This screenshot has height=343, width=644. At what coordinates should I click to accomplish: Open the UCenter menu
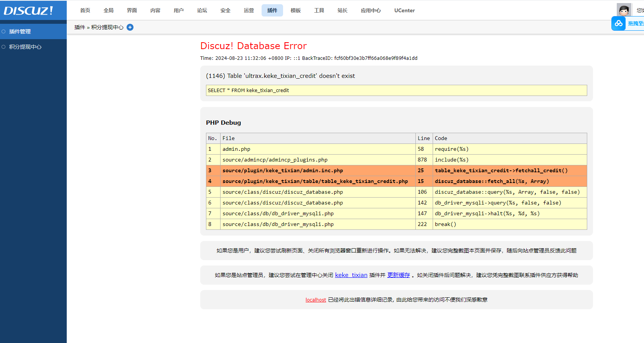click(405, 10)
